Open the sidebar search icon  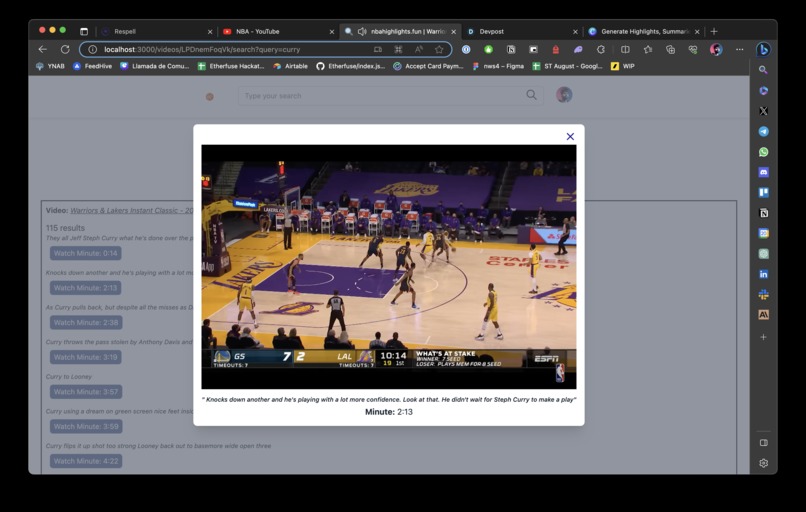click(763, 69)
